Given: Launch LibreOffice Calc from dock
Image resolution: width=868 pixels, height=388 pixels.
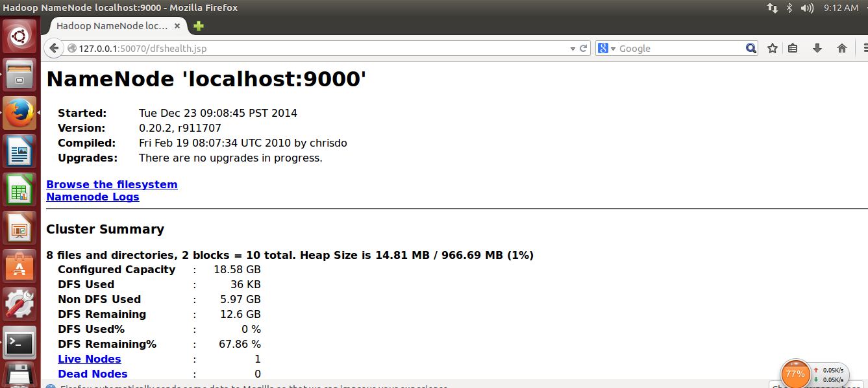Looking at the screenshot, I should (19, 189).
